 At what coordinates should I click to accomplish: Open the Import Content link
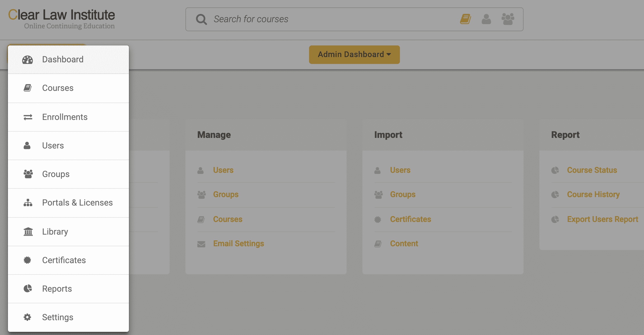pyautogui.click(x=404, y=244)
